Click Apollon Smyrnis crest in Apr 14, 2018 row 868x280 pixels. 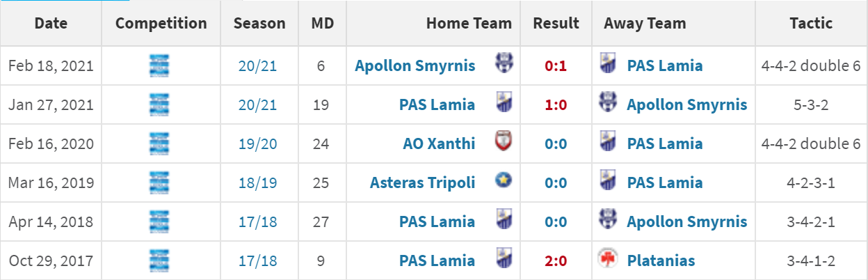(x=608, y=221)
